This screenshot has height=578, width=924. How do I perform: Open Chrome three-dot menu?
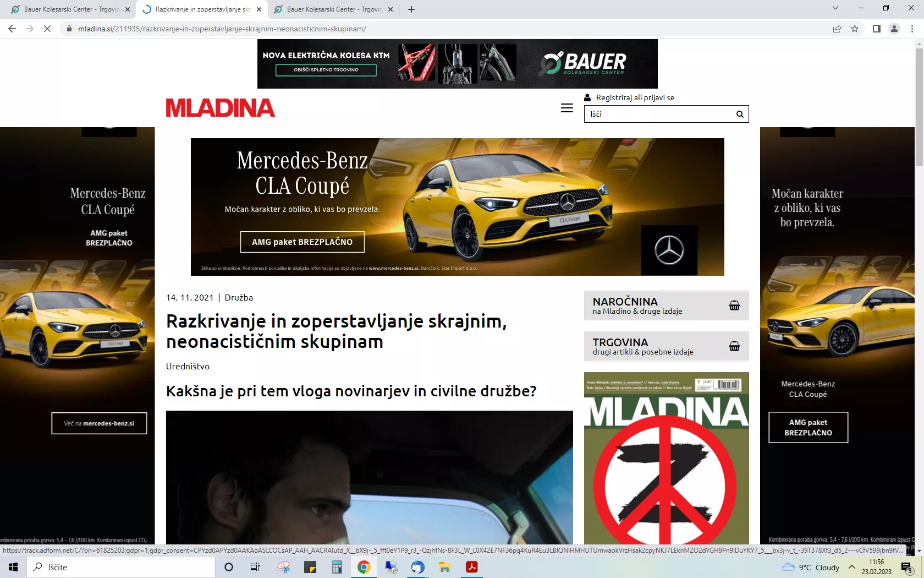click(912, 29)
